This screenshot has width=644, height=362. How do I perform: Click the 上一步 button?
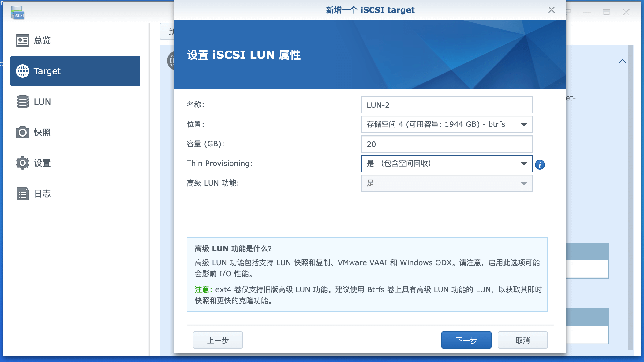pyautogui.click(x=218, y=340)
